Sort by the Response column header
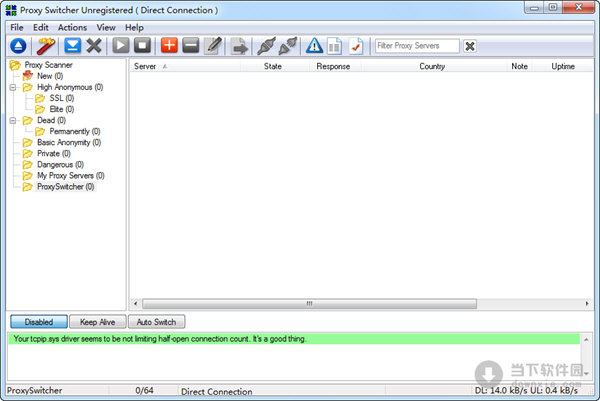The width and height of the screenshot is (600, 401). click(333, 66)
